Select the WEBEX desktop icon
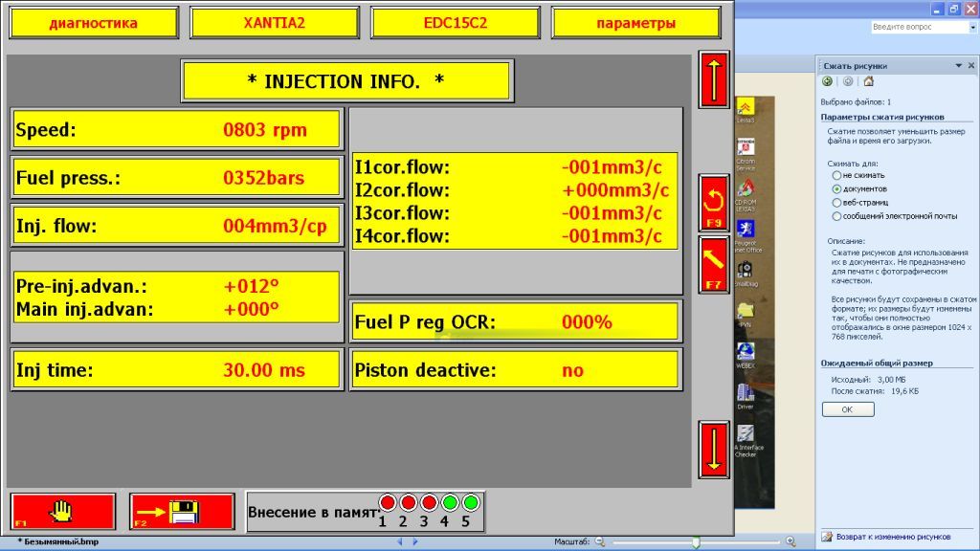980x551 pixels. [x=746, y=355]
